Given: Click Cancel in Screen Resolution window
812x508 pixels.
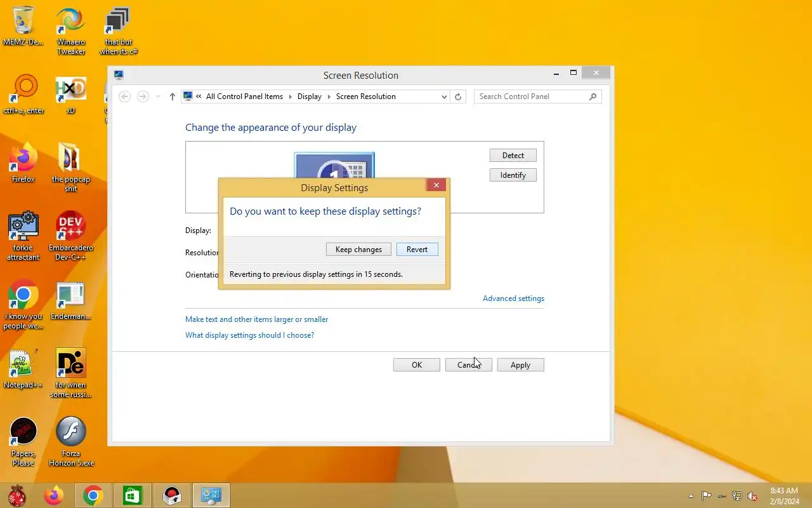Looking at the screenshot, I should point(468,365).
